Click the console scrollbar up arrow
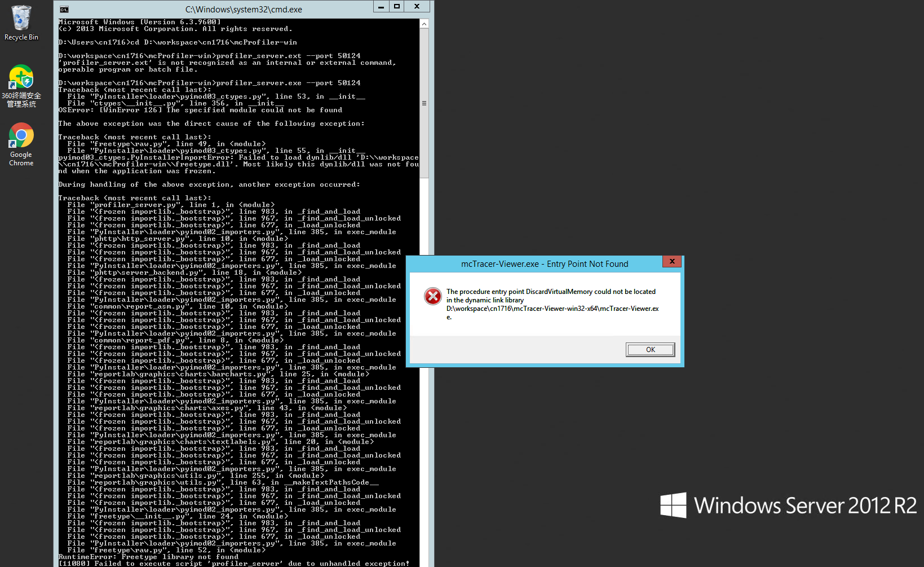 (x=424, y=24)
